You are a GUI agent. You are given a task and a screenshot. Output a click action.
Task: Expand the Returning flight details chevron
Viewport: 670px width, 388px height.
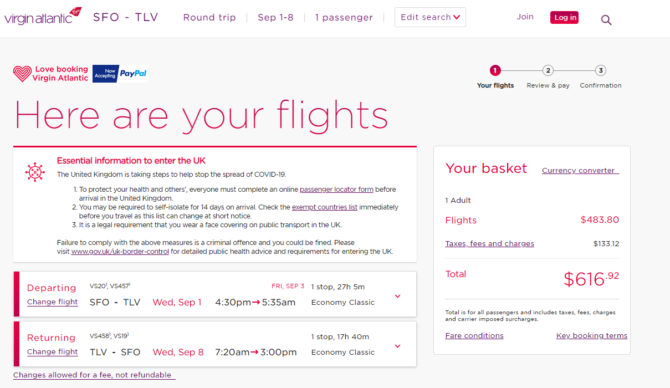click(x=397, y=346)
